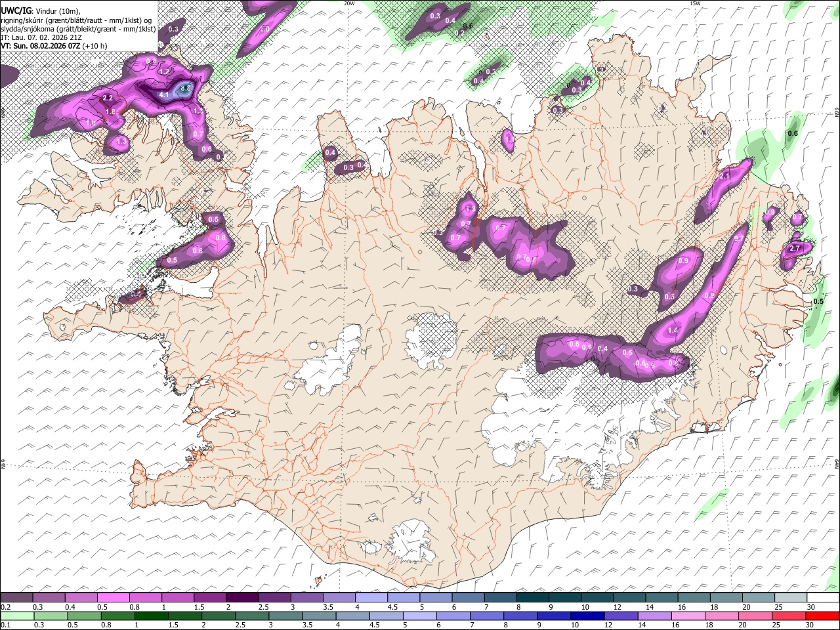The width and height of the screenshot is (840, 630).
Task: Click the white top-row legend swatch labeled 30
Action: [823, 598]
